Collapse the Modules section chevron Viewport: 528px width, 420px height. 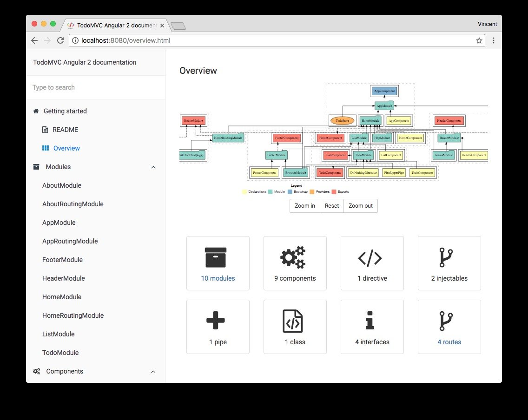pos(153,167)
